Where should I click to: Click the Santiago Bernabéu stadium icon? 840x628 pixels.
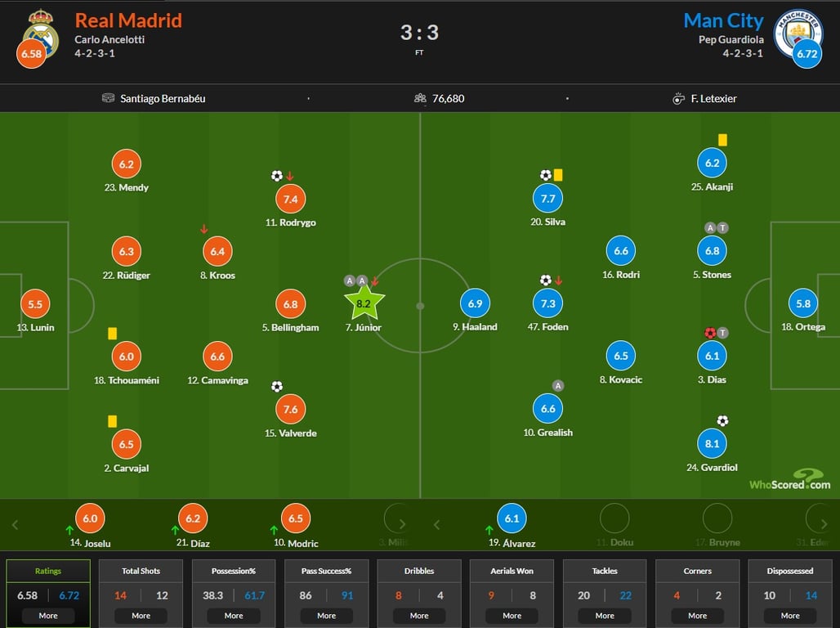point(109,98)
